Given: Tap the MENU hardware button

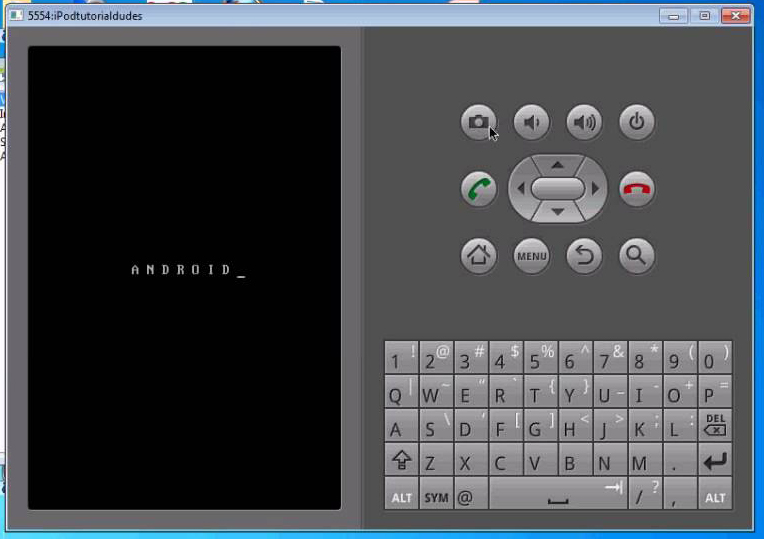Looking at the screenshot, I should click(532, 255).
